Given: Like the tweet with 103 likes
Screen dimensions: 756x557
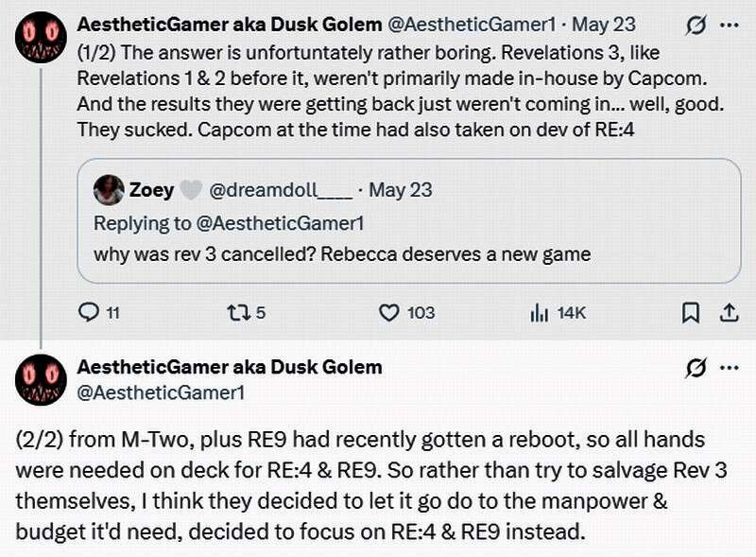Looking at the screenshot, I should [387, 312].
